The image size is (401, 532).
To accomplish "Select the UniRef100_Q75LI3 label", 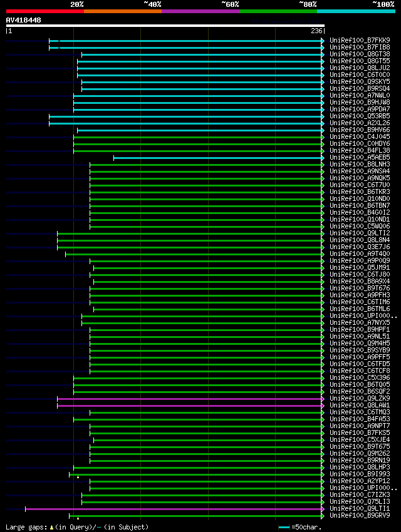I will coord(360,502).
